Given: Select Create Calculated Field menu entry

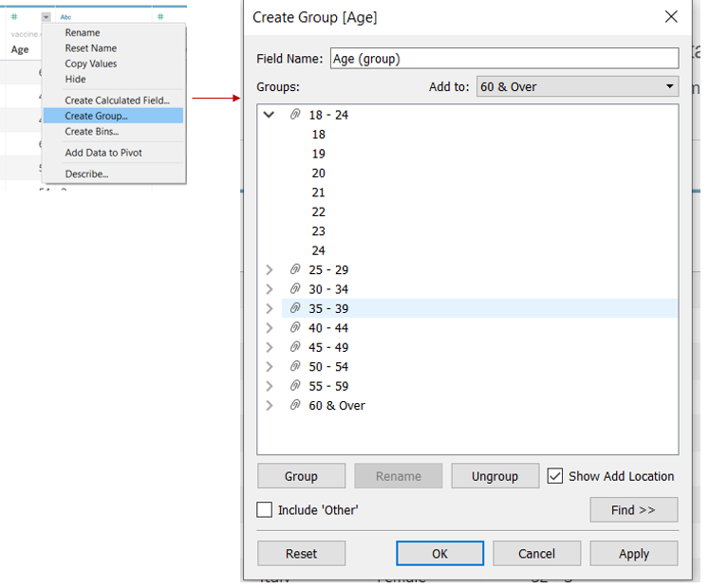Looking at the screenshot, I should point(117,101).
